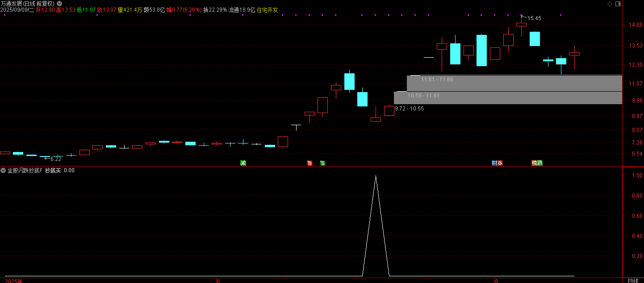Viewport: 644px width, 283px height.
Task: Open the red 涨 event marker
Action: click(500, 163)
